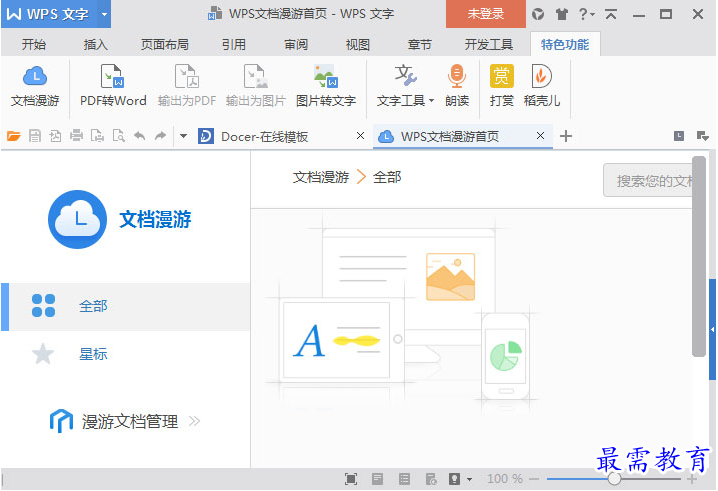The image size is (718, 491).
Task: Open print preview magnifier icon
Action: 119,136
